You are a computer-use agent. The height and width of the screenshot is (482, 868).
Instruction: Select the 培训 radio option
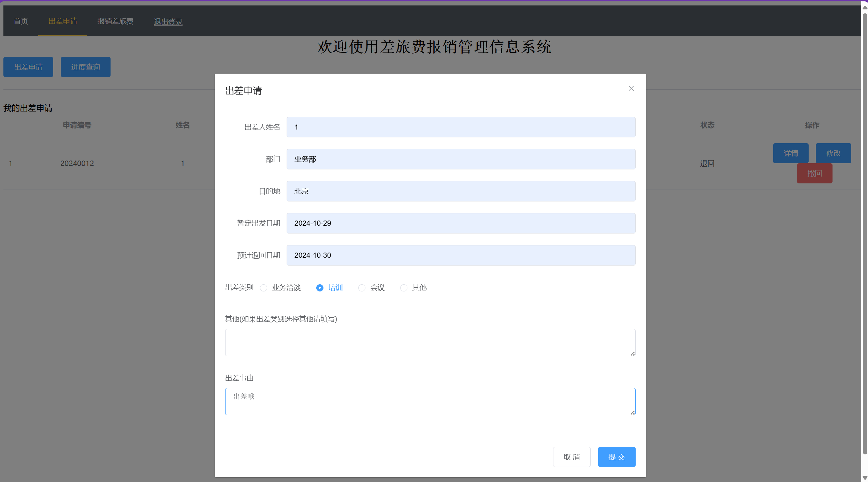[320, 288]
